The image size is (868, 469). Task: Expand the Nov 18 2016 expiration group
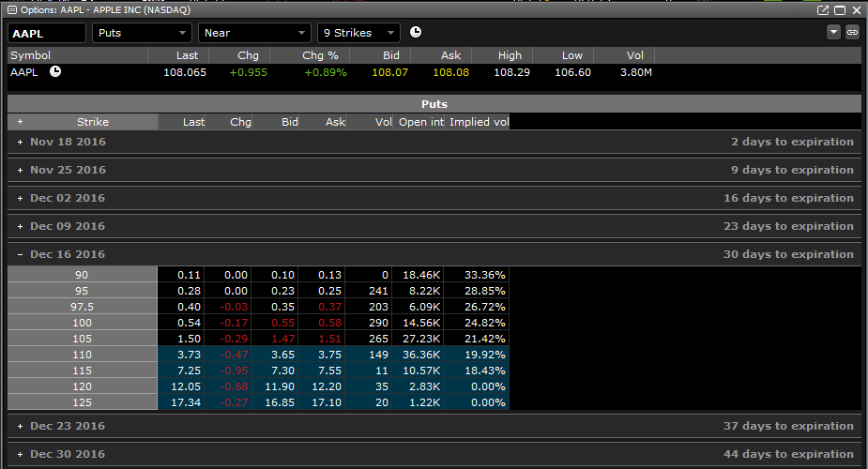point(20,142)
